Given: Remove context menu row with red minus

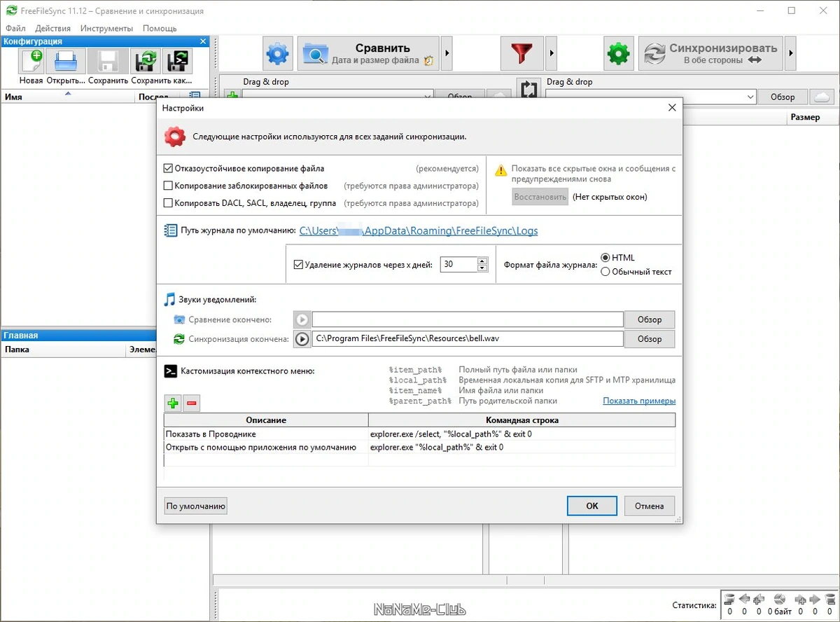Looking at the screenshot, I should pyautogui.click(x=191, y=403).
